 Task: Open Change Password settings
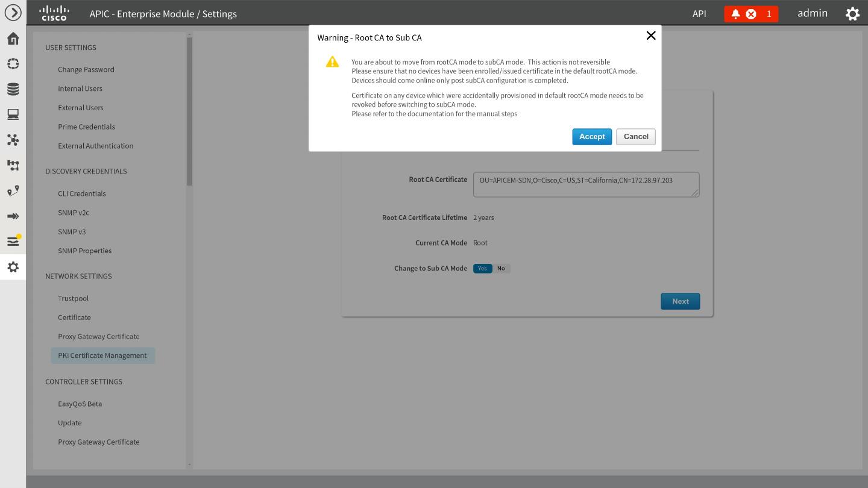86,69
